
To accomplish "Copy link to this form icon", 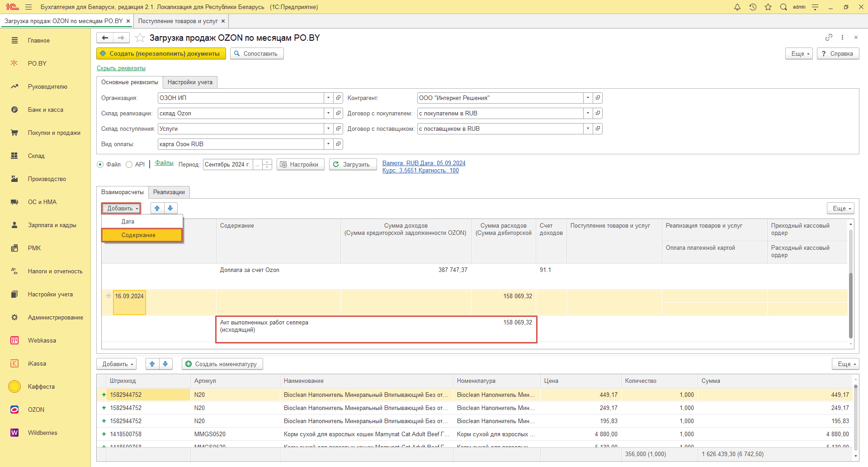I will (829, 38).
